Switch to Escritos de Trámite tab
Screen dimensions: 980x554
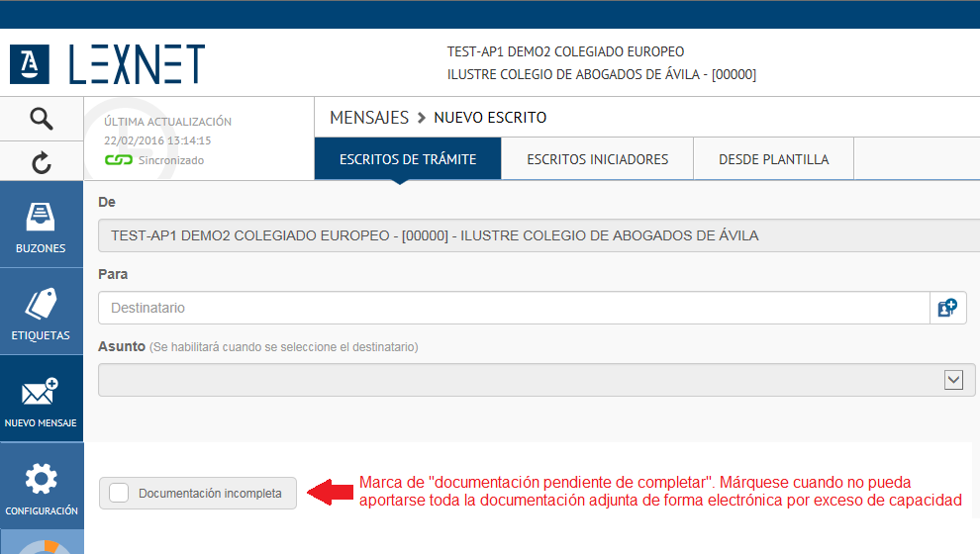[408, 159]
